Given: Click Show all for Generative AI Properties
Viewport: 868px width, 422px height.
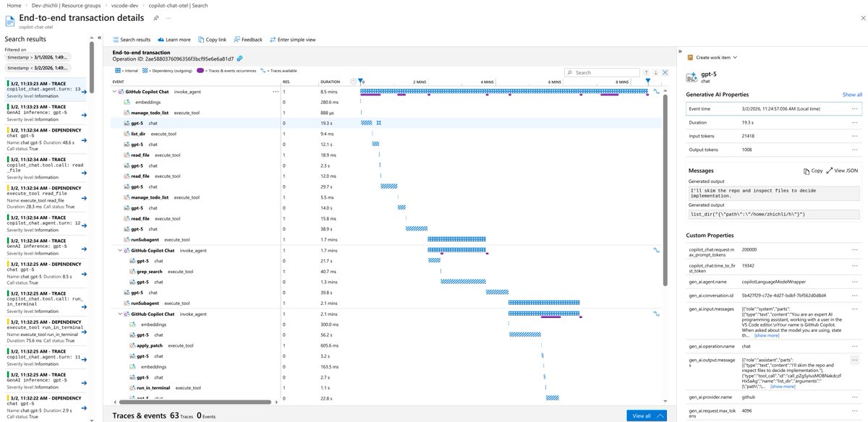Looking at the screenshot, I should tap(852, 95).
